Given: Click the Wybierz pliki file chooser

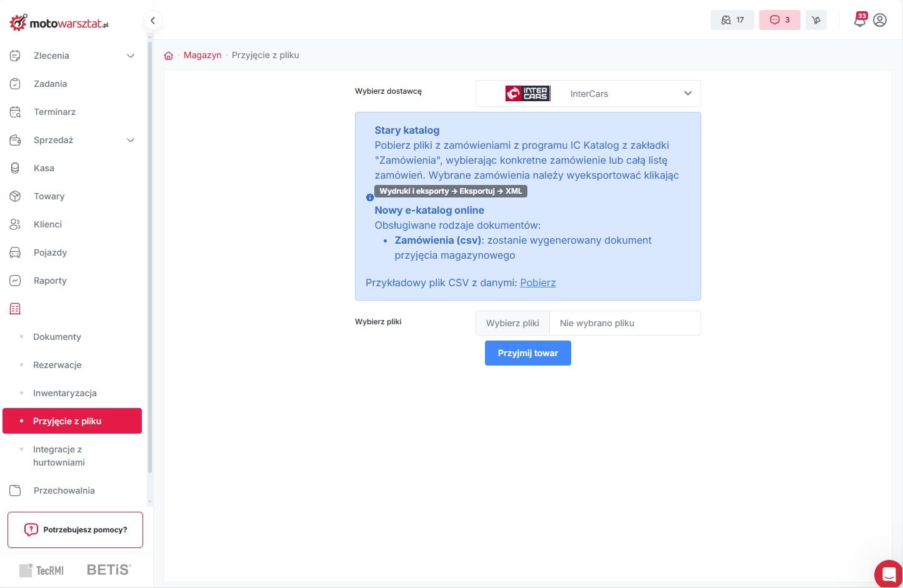Looking at the screenshot, I should click(x=512, y=323).
